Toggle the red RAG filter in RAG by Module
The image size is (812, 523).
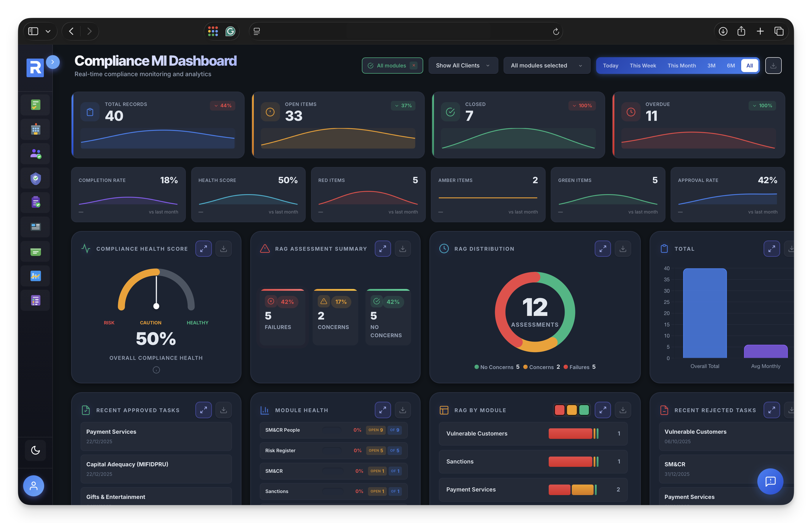[560, 410]
